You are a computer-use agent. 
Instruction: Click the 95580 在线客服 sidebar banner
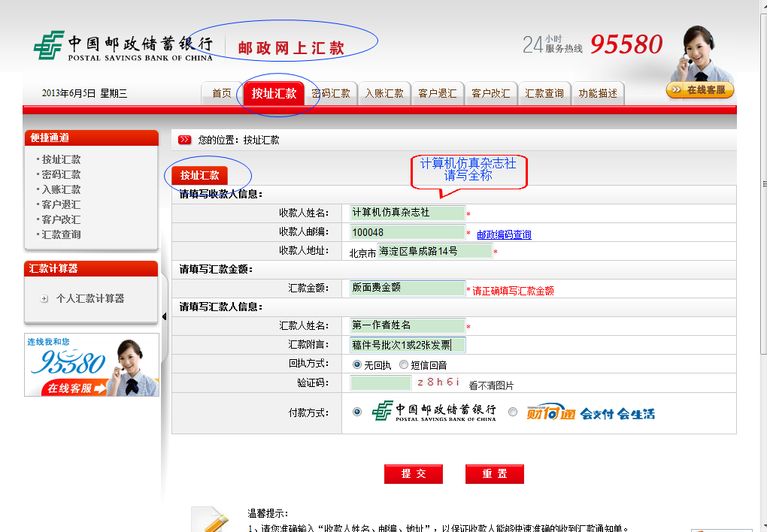click(x=92, y=364)
